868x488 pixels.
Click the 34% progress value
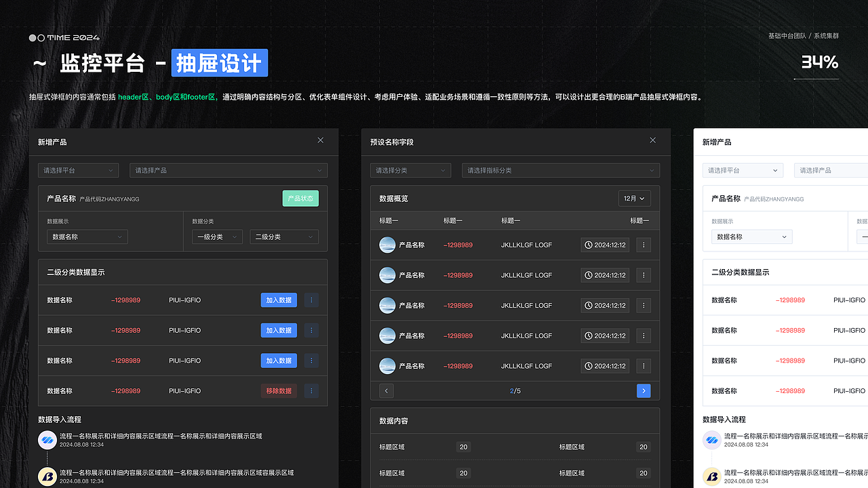[820, 62]
